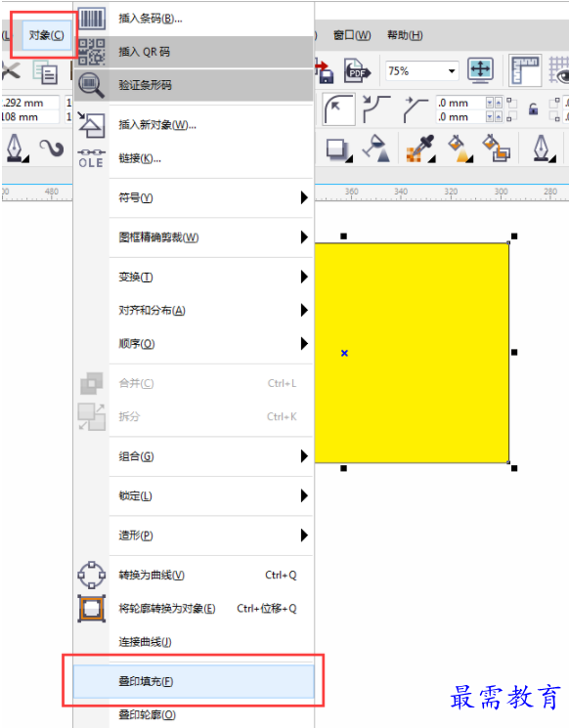
Task: Select 叠印轮廓(O) menu item
Action: (194, 714)
